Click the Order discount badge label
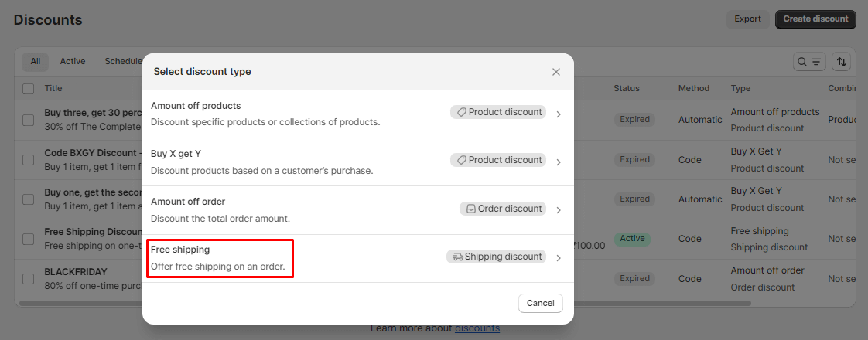This screenshot has width=868, height=340. [510, 209]
